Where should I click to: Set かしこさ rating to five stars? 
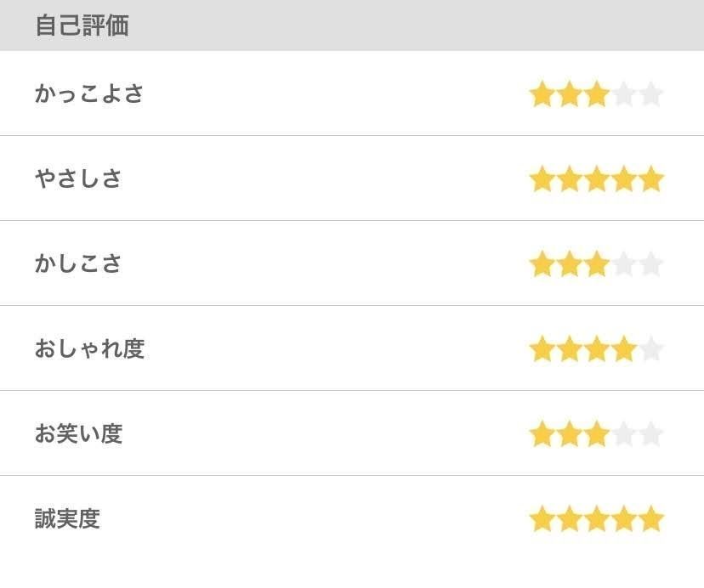[650, 264]
